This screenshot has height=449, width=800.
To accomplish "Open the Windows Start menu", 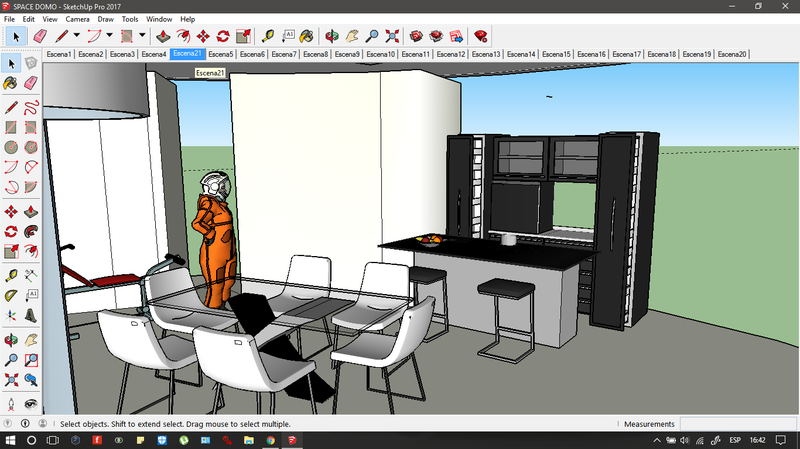I will pyautogui.click(x=10, y=440).
